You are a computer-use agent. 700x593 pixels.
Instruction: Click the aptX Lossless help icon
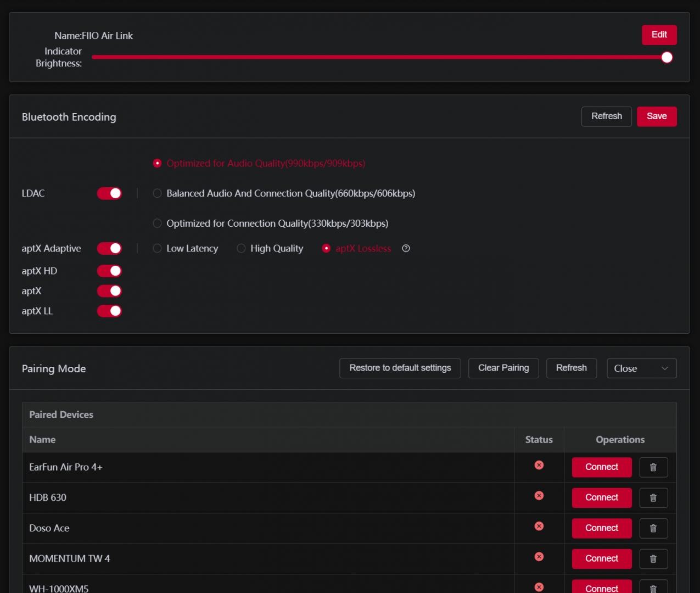coord(406,249)
